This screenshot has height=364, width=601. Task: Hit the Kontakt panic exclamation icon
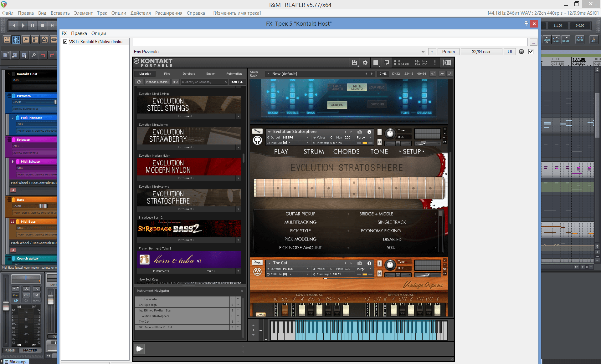click(x=435, y=63)
